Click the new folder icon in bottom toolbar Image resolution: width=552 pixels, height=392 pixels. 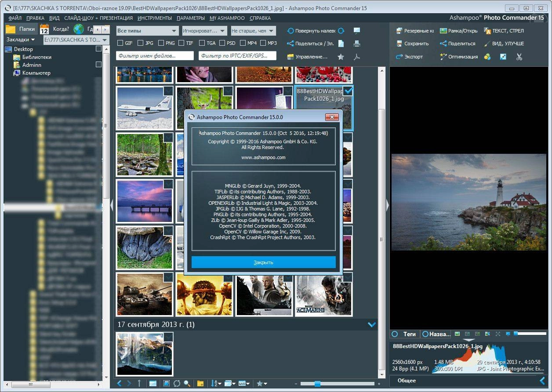click(200, 383)
